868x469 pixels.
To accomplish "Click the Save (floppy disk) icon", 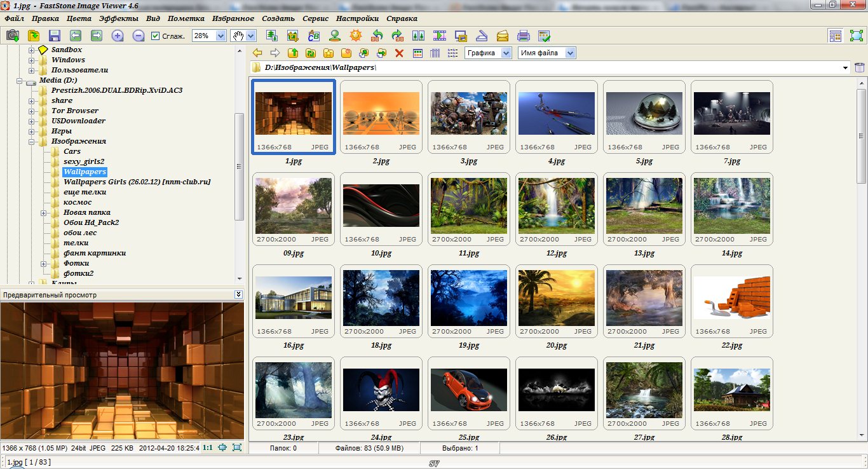I will 55,36.
